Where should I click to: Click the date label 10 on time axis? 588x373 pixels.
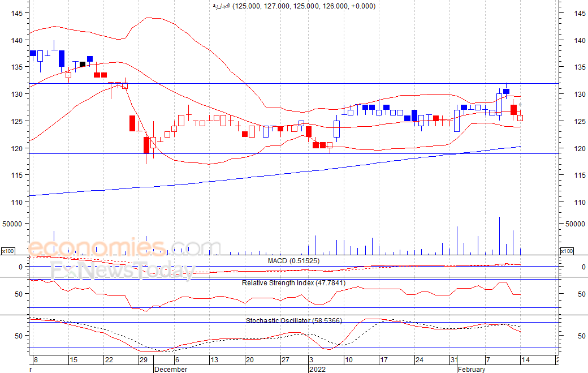tap(349, 360)
